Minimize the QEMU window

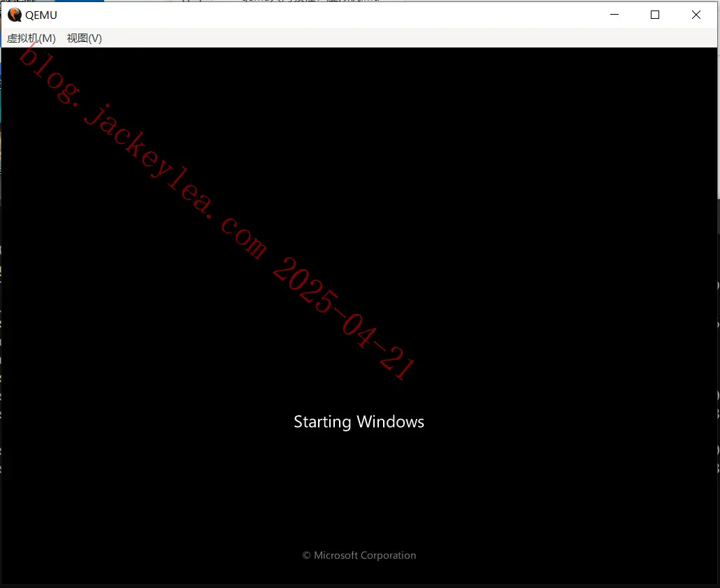pyautogui.click(x=614, y=15)
